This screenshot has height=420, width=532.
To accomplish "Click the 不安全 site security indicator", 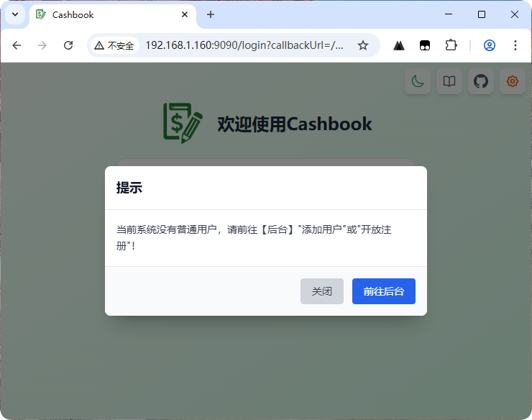I will (114, 45).
